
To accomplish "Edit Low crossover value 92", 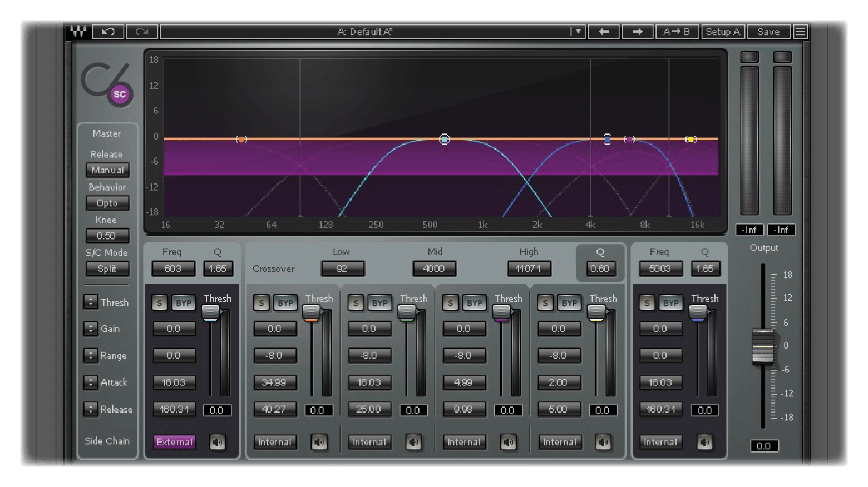I will click(342, 269).
